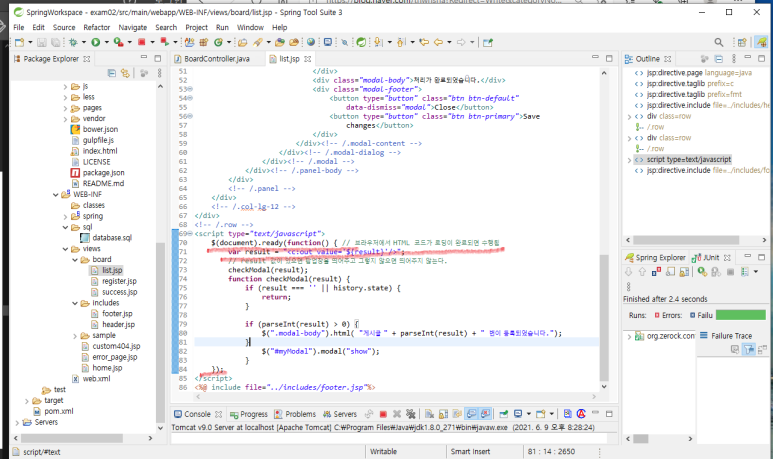Toggle JUnit Show Failures Only icon
The height and width of the screenshot is (459, 773).
point(656,272)
